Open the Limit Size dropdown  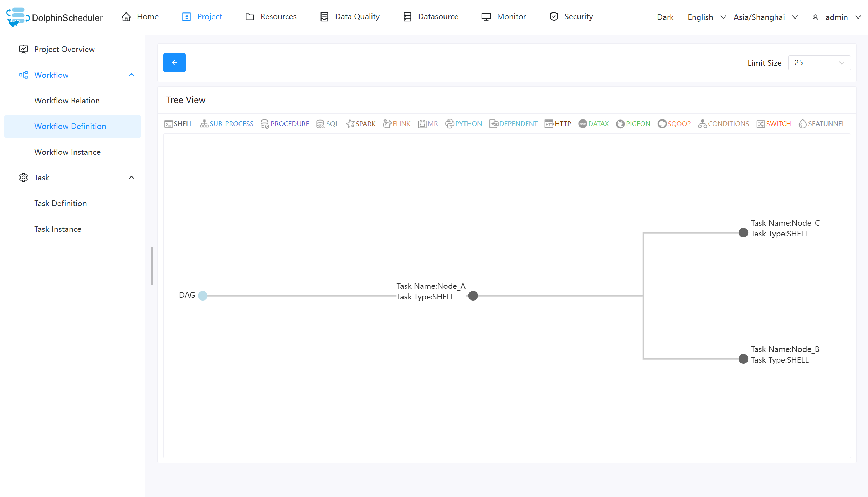pos(819,62)
